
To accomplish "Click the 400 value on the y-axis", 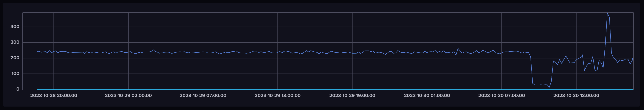I will click(x=15, y=26).
